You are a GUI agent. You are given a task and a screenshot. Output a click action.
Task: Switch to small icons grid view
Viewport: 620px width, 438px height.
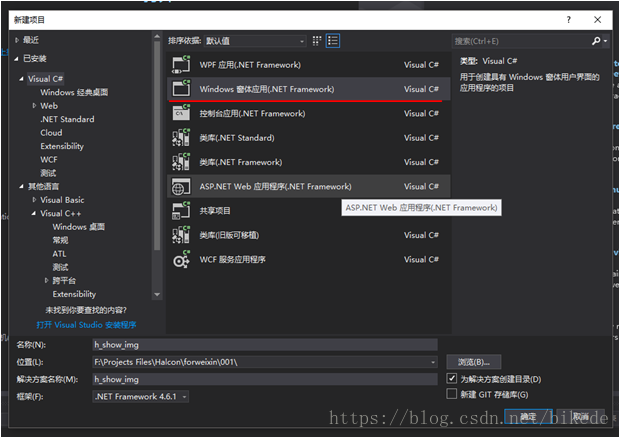point(317,41)
